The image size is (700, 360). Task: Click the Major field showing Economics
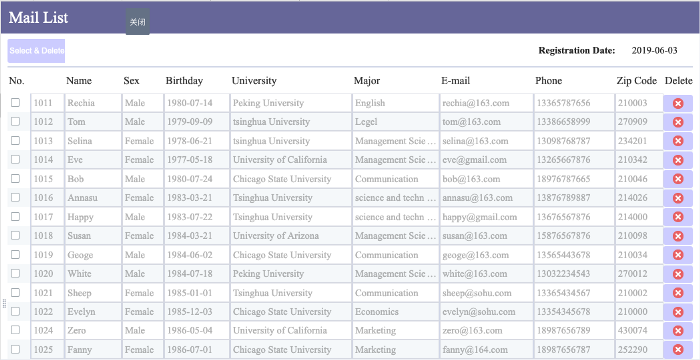[396, 312]
